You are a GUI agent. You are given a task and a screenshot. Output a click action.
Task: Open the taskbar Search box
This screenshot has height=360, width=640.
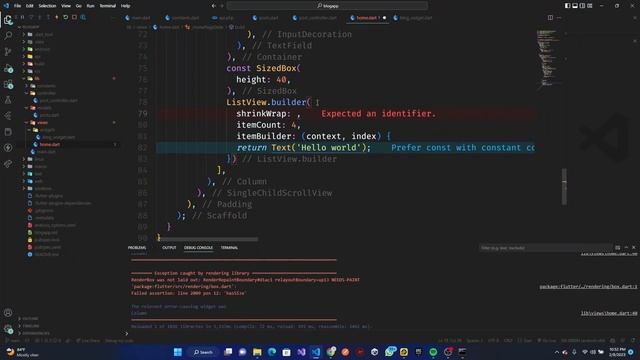pyautogui.click(x=203, y=352)
